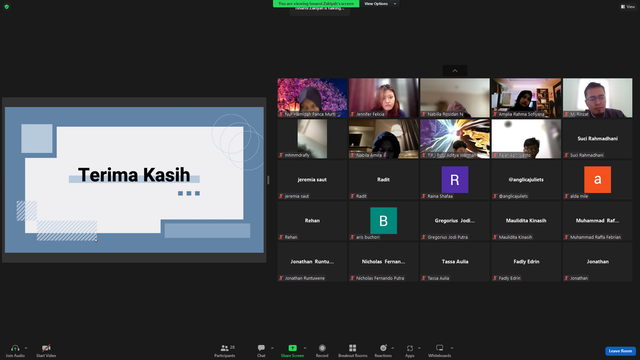
Task: Select mhmmdrafly's video tile
Action: click(312, 139)
